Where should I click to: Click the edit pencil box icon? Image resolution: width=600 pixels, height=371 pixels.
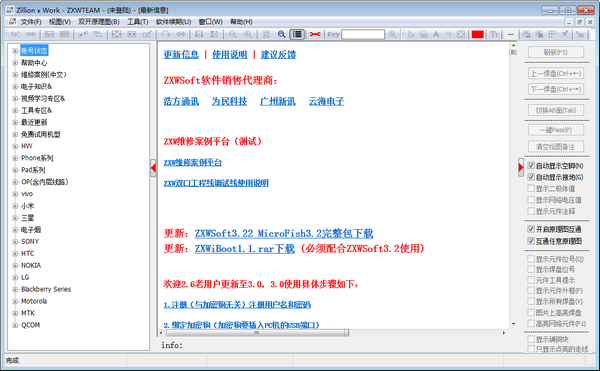point(147,34)
